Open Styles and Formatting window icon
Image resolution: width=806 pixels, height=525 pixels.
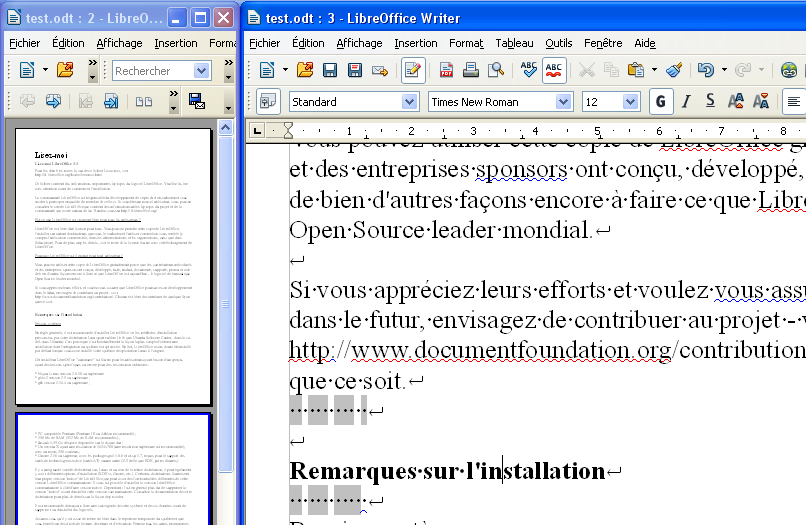268,102
